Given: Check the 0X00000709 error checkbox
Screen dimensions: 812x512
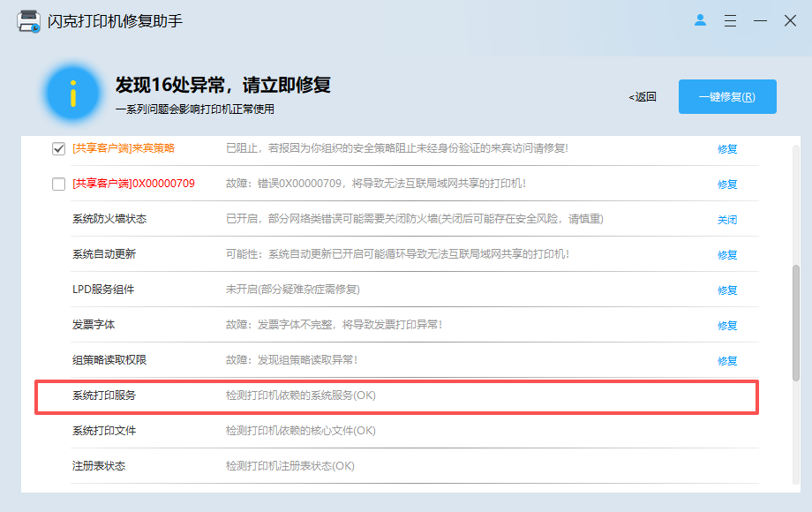Looking at the screenshot, I should [58, 184].
